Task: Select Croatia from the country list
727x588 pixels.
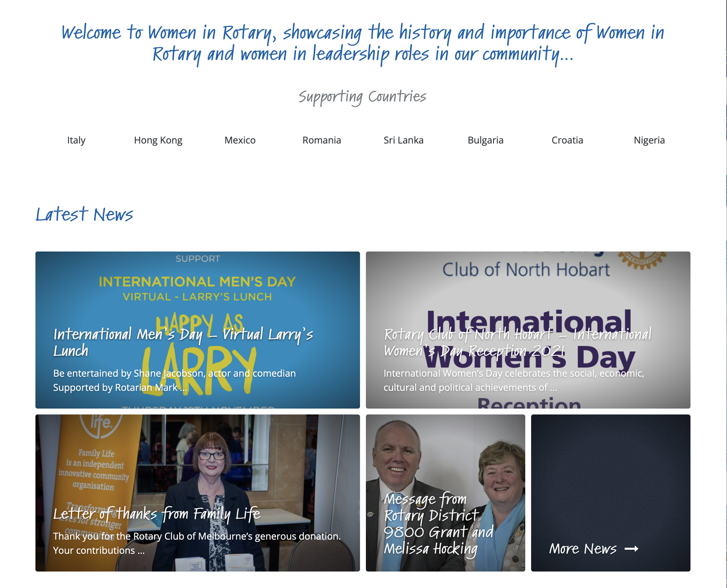Action: click(x=567, y=140)
